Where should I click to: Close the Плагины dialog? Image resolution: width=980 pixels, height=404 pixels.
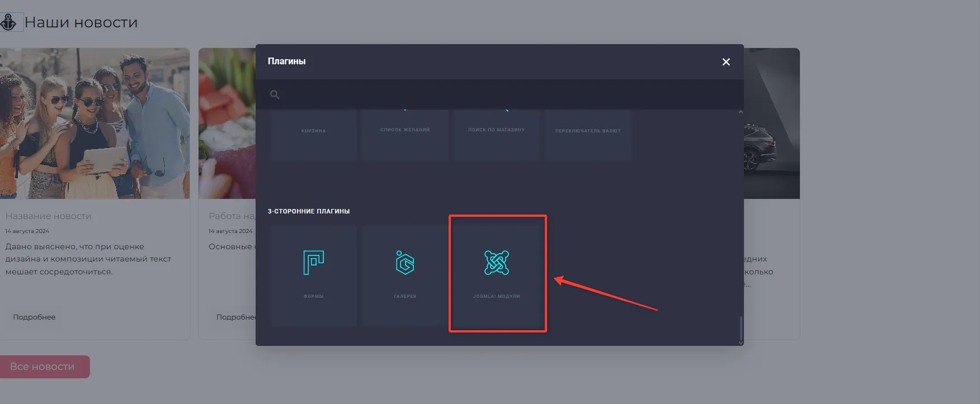tap(726, 62)
